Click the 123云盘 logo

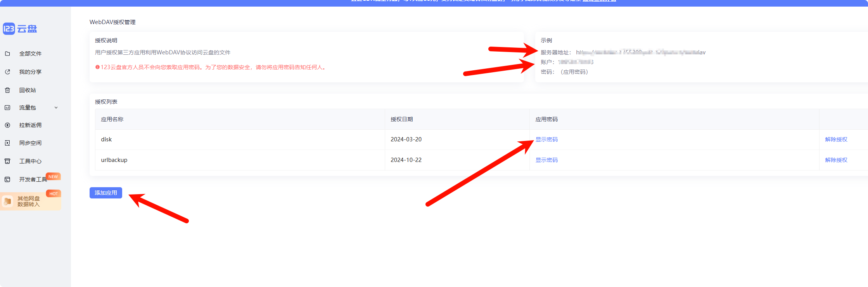20,29
